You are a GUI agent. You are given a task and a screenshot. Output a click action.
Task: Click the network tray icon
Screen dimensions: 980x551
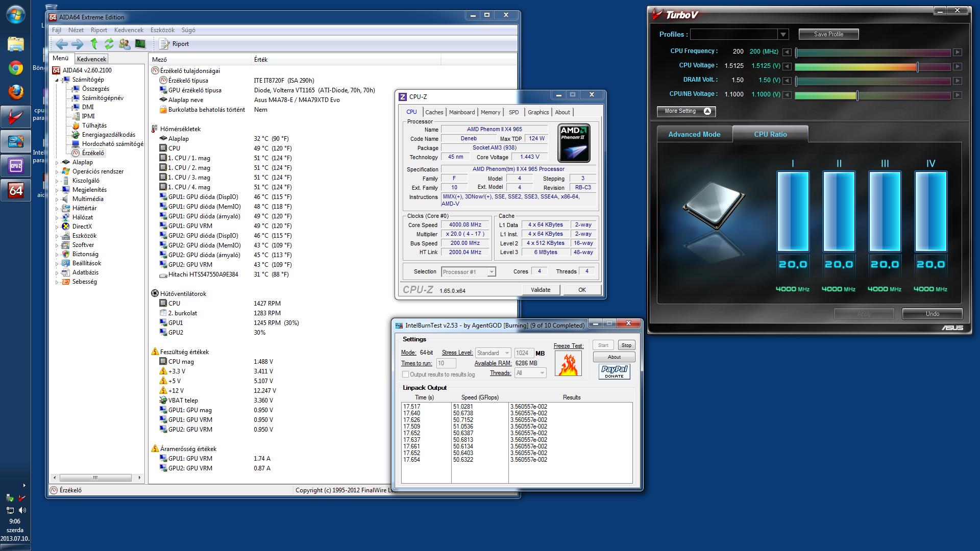pos(10,510)
